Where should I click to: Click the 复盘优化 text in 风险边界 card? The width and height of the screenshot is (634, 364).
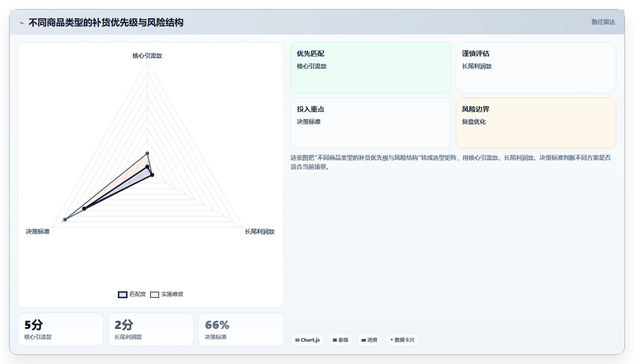[474, 122]
